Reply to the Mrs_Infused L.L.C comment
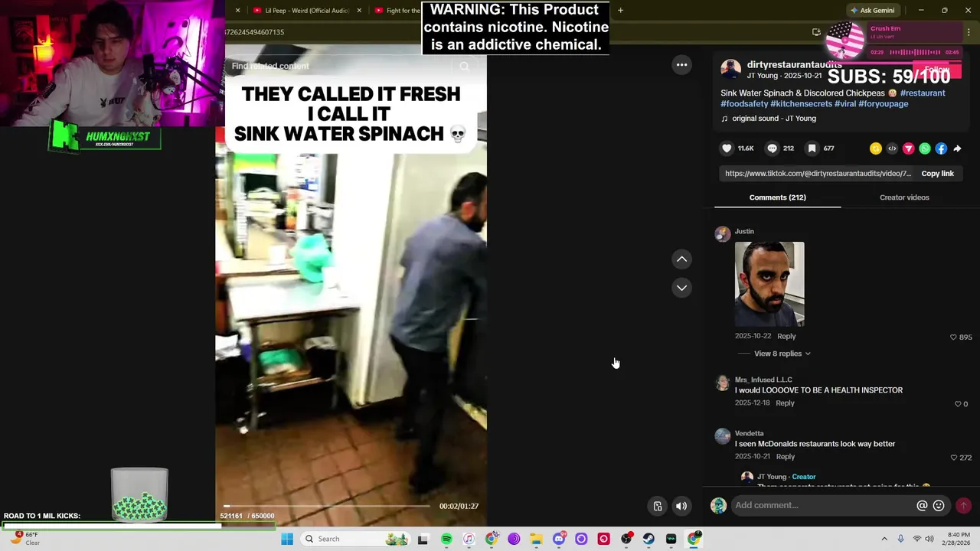The height and width of the screenshot is (551, 980). (785, 403)
